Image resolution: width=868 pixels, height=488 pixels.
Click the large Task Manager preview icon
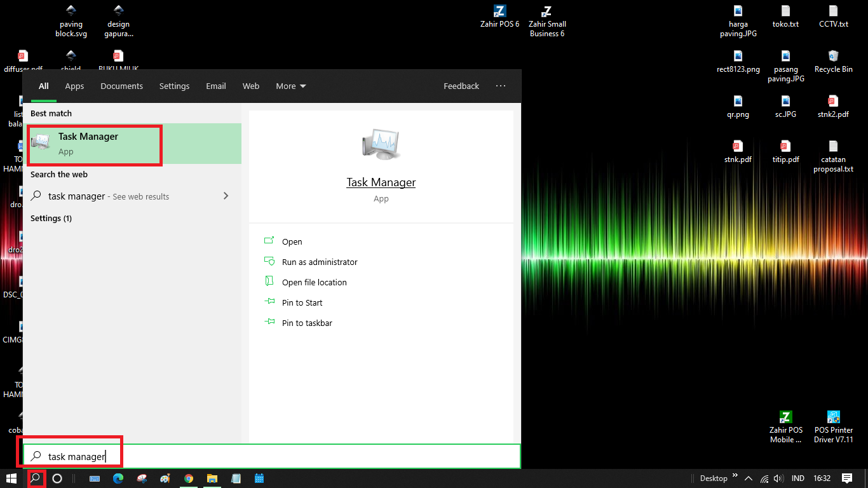[x=381, y=144]
